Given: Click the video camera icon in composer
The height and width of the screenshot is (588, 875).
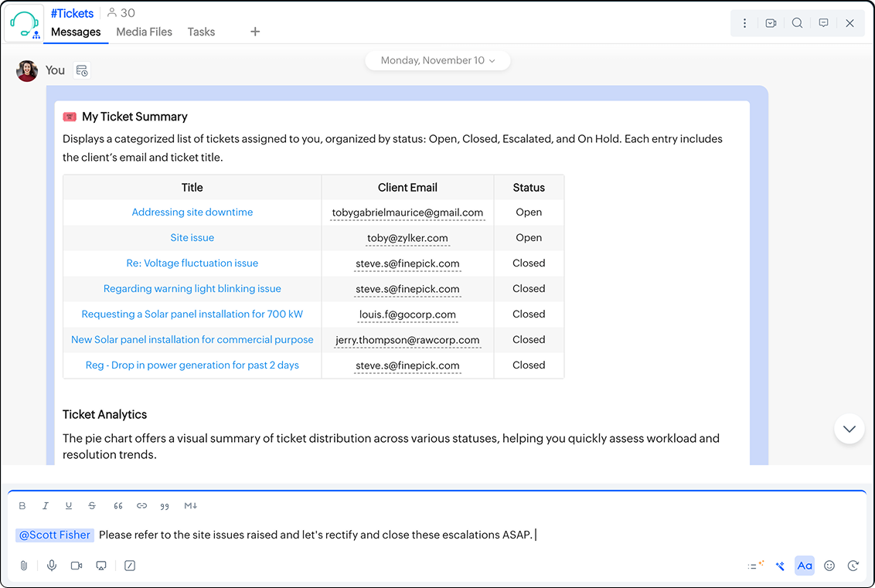Looking at the screenshot, I should (x=77, y=566).
